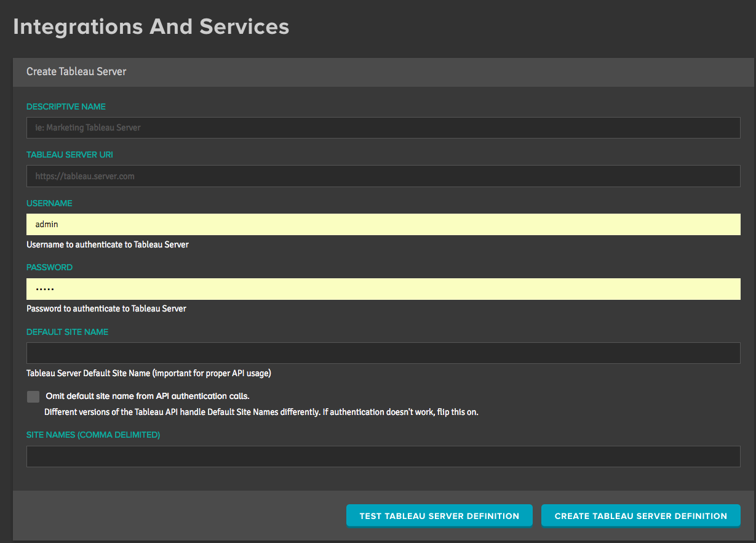Enable Omit default site name checkbox
Screen dimensions: 756x543
click(x=33, y=396)
